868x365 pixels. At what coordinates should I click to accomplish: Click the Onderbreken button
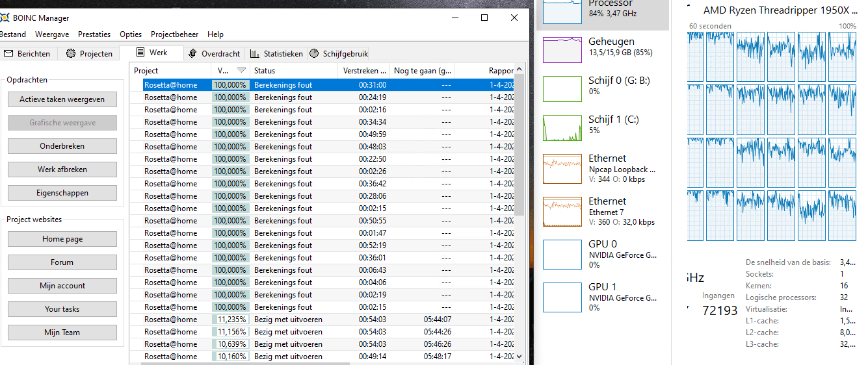[x=62, y=146]
